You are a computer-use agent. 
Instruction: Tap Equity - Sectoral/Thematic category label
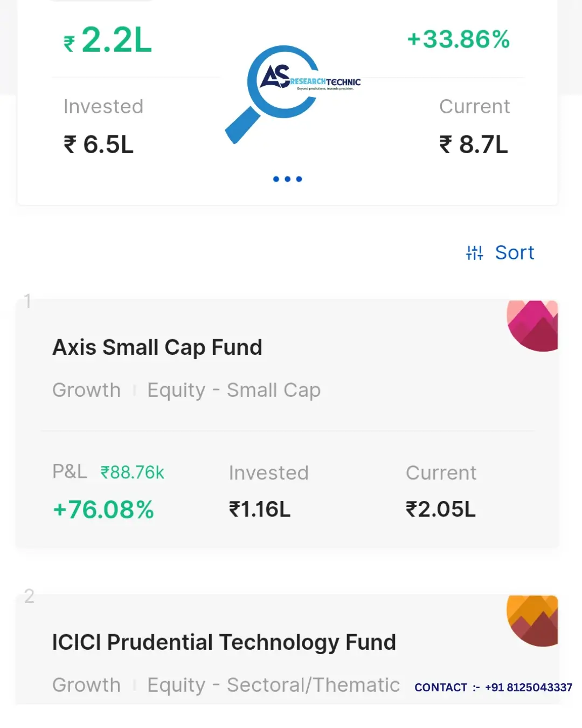coord(274,685)
